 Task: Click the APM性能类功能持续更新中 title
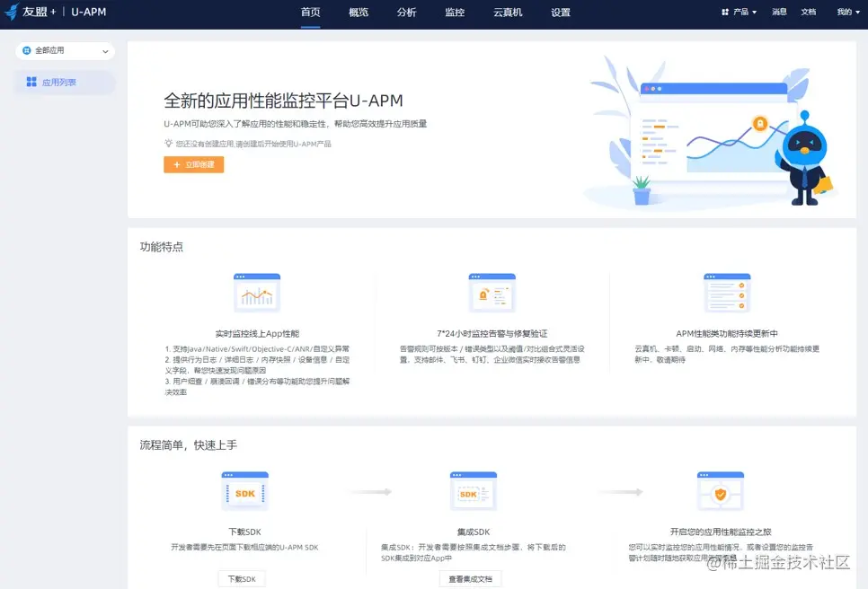[x=727, y=333]
